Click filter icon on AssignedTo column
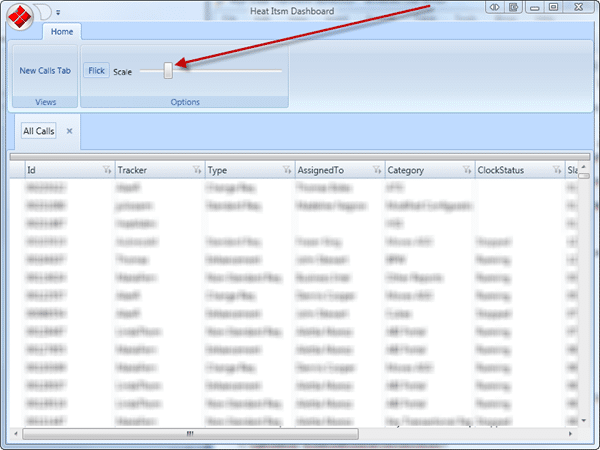 coord(377,170)
